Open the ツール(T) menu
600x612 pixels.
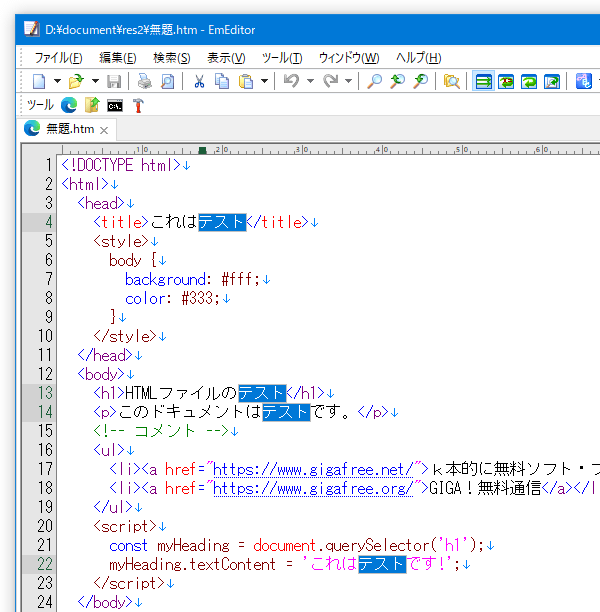282,58
